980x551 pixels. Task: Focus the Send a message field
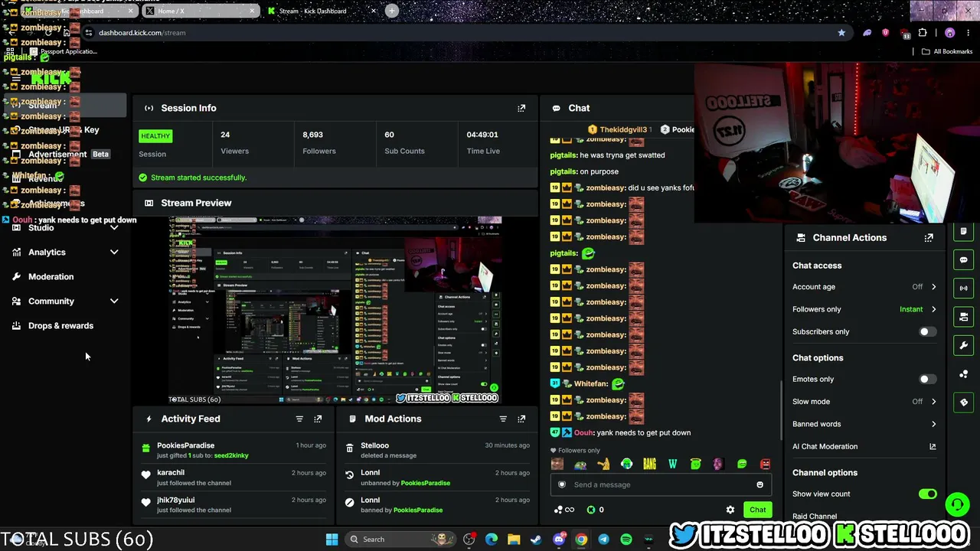[x=661, y=484]
